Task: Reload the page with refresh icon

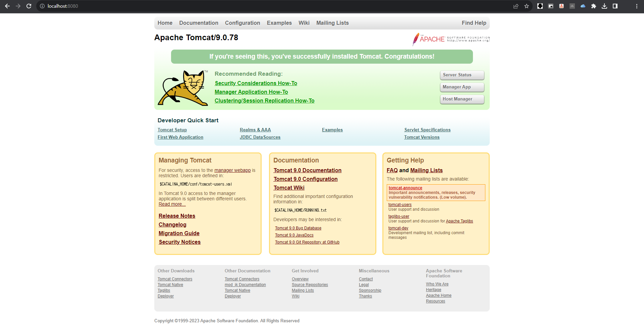Action: (29, 6)
